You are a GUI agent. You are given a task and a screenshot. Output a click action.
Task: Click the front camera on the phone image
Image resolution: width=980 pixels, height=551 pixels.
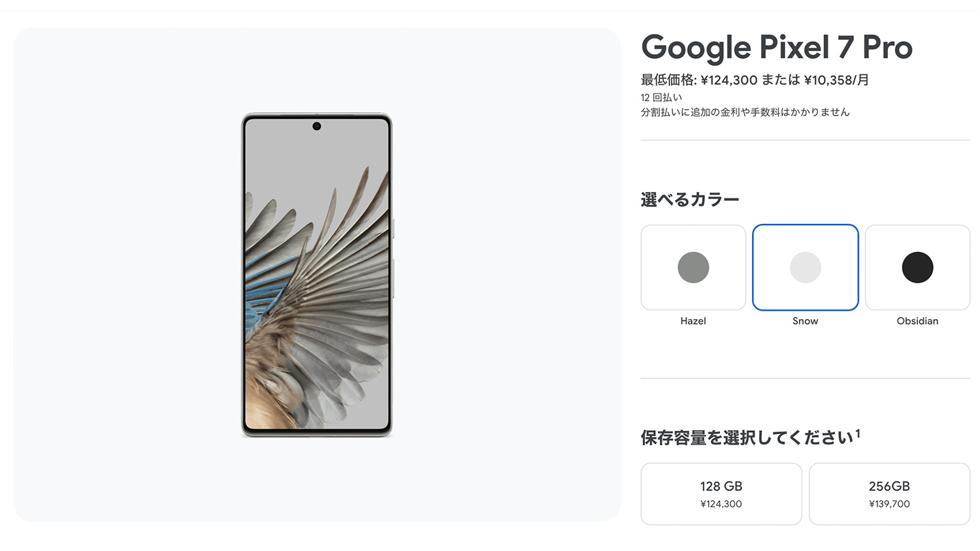pos(317,126)
